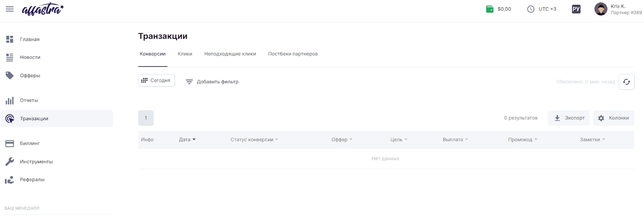Screen dimensions: 644x216
Task: Click the $0,00 balance amount
Action: coord(504,9)
